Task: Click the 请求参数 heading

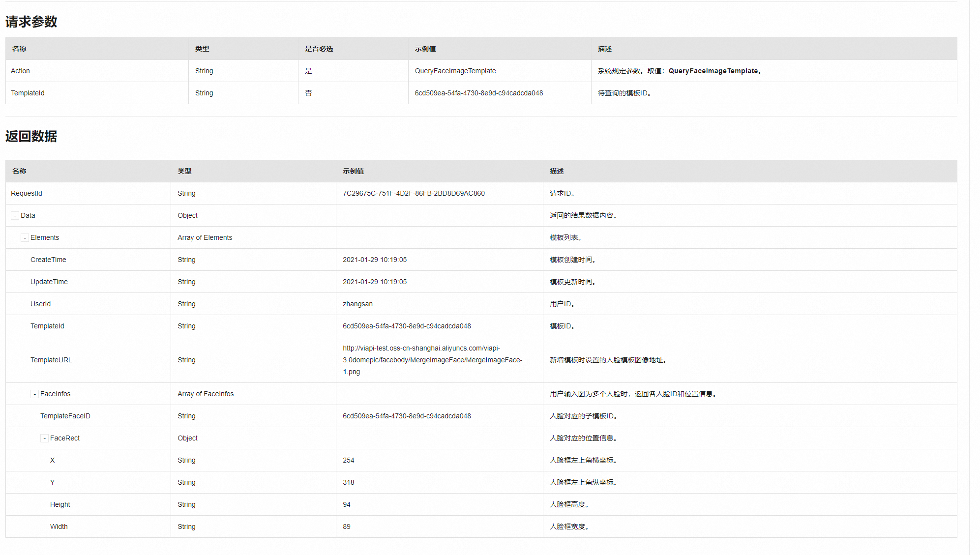Action: (31, 22)
